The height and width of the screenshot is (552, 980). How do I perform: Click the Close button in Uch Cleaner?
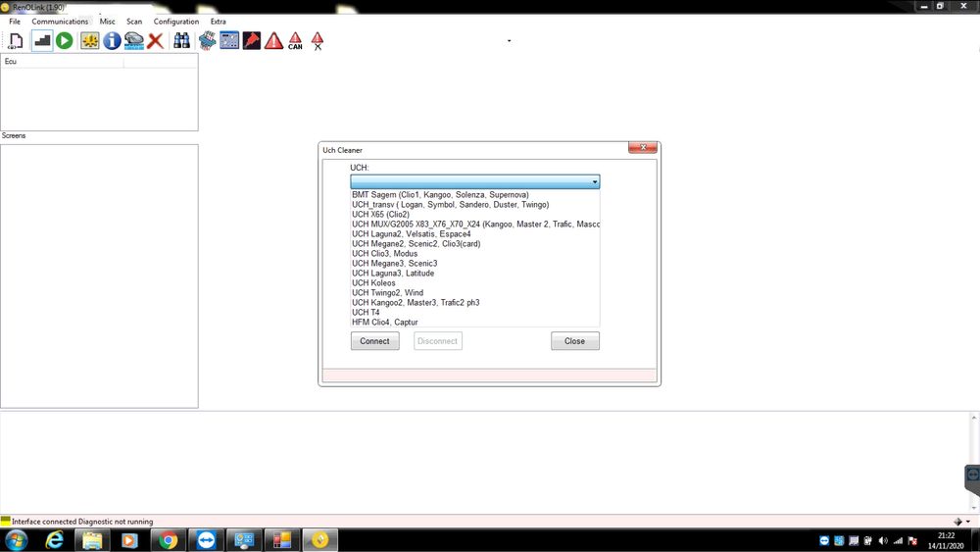pyautogui.click(x=575, y=341)
